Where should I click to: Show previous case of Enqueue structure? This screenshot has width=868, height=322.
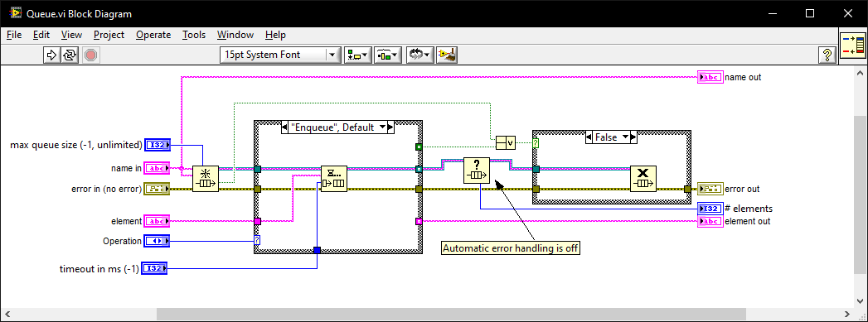point(285,127)
